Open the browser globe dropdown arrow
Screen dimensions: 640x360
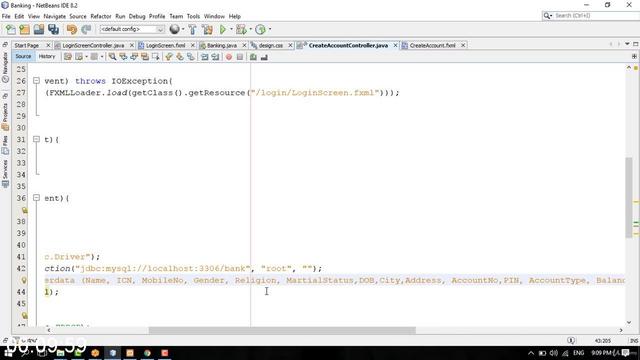183,29
